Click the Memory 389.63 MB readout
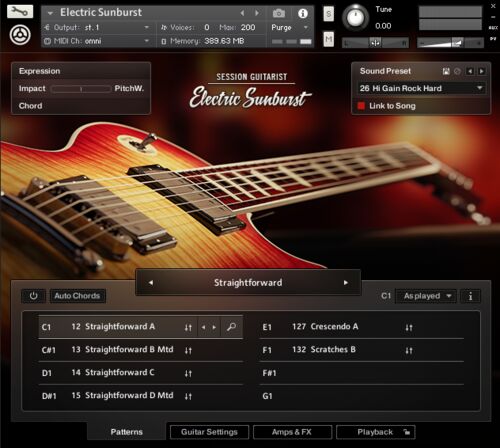This screenshot has height=448, width=500. coord(224,41)
